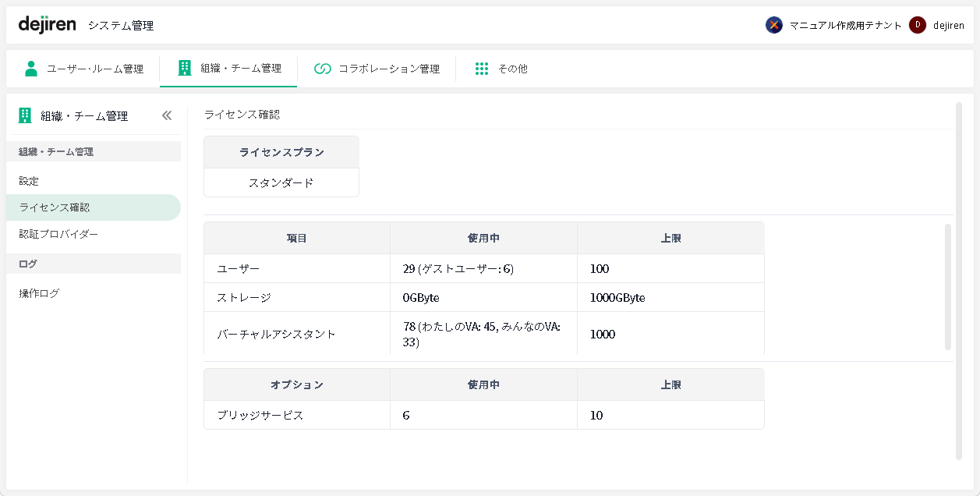Click the outer page vertical scrollbar
Viewport: 980px width, 496px height.
pyautogui.click(x=958, y=281)
